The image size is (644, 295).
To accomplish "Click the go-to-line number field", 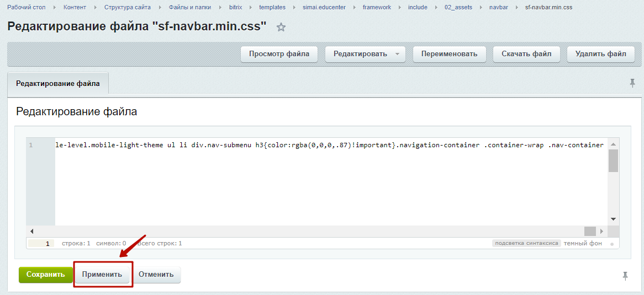I will (40, 243).
